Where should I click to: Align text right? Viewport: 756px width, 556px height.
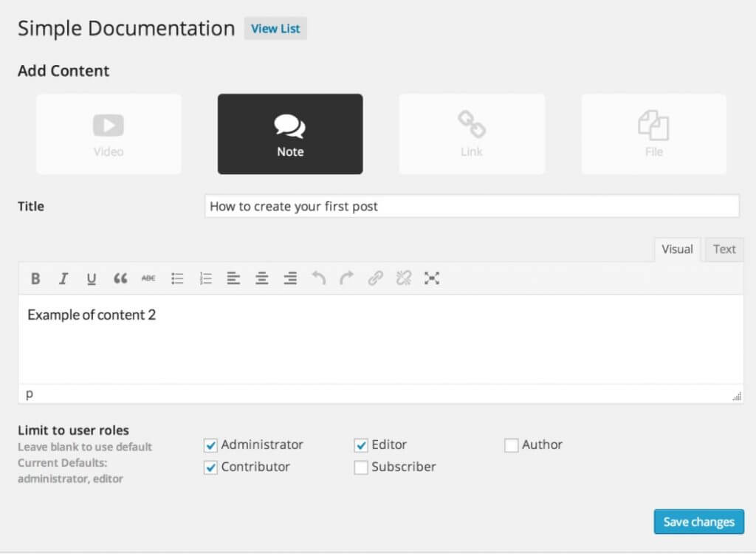click(290, 278)
